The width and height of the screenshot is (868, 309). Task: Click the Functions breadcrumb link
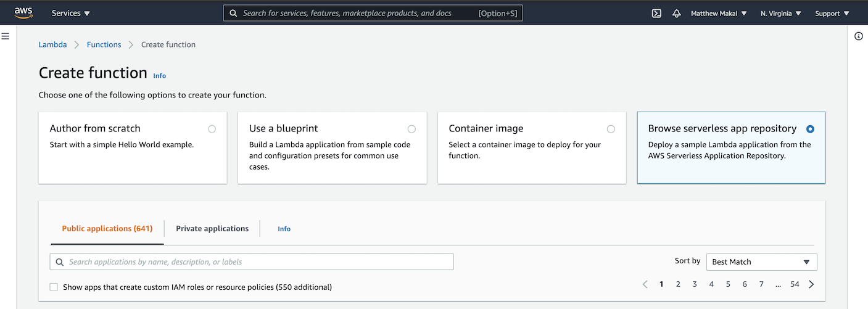pyautogui.click(x=104, y=44)
